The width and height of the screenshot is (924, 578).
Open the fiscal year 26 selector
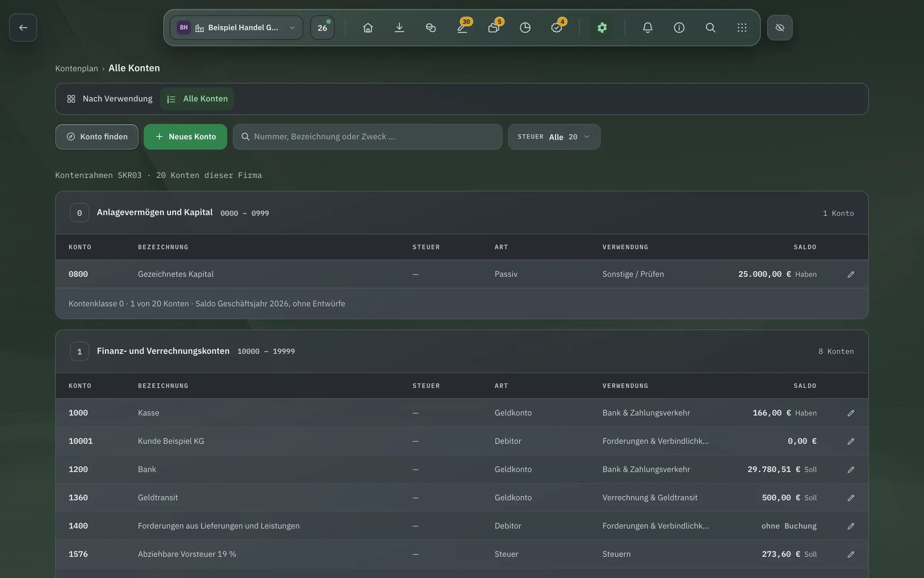pyautogui.click(x=322, y=27)
